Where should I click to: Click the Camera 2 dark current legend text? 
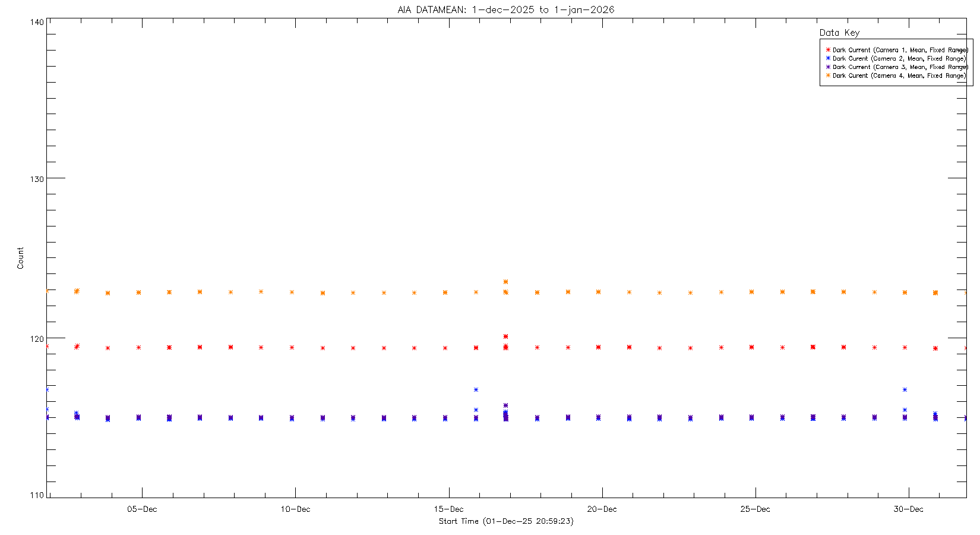[899, 58]
